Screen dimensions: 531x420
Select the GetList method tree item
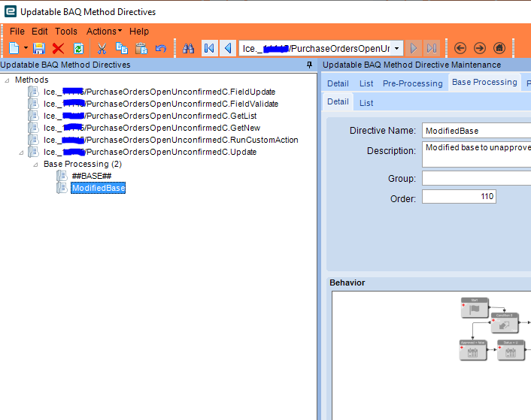[150, 116]
